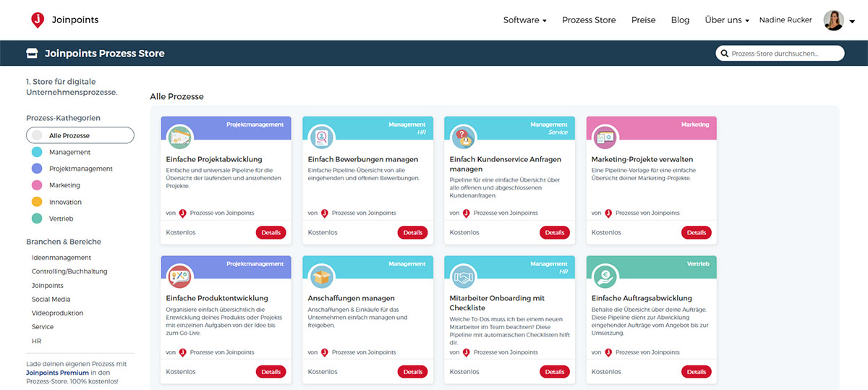Go to the Blog page
868x390 pixels.
[680, 20]
